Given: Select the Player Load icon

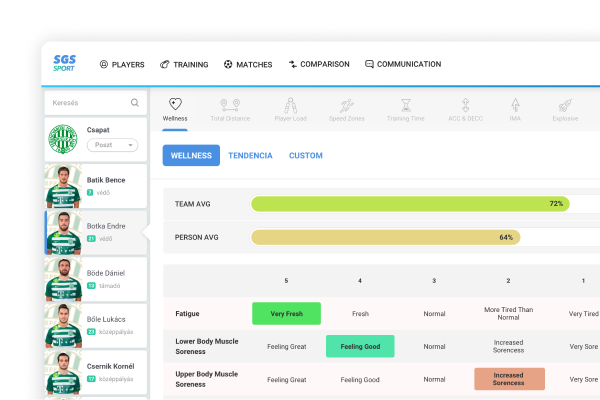Looking at the screenshot, I should click(290, 105).
